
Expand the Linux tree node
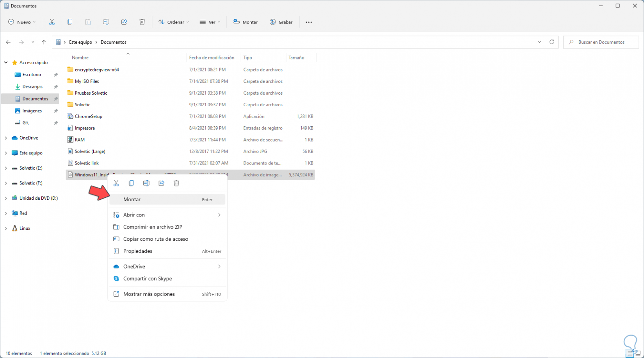tap(6, 229)
